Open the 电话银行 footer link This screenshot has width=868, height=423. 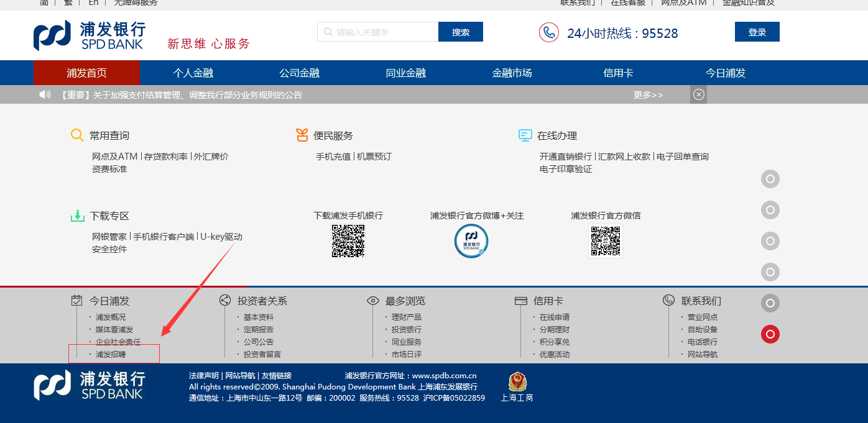coord(703,342)
